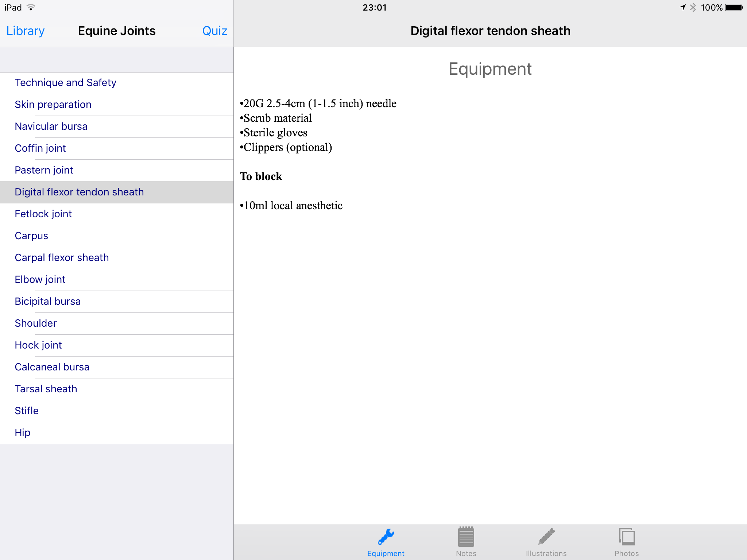The image size is (747, 560).
Task: Tap the 10ml local anesthetic line
Action: point(291,206)
